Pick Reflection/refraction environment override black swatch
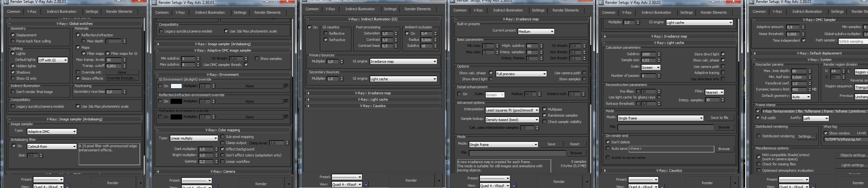 (x=176, y=101)
